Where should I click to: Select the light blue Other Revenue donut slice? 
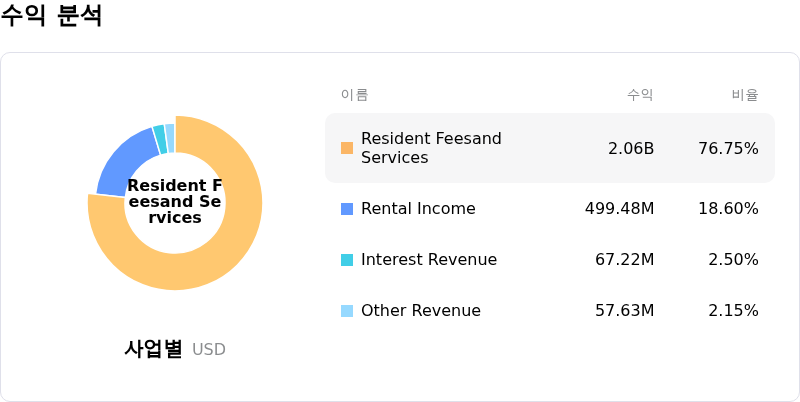point(170,138)
